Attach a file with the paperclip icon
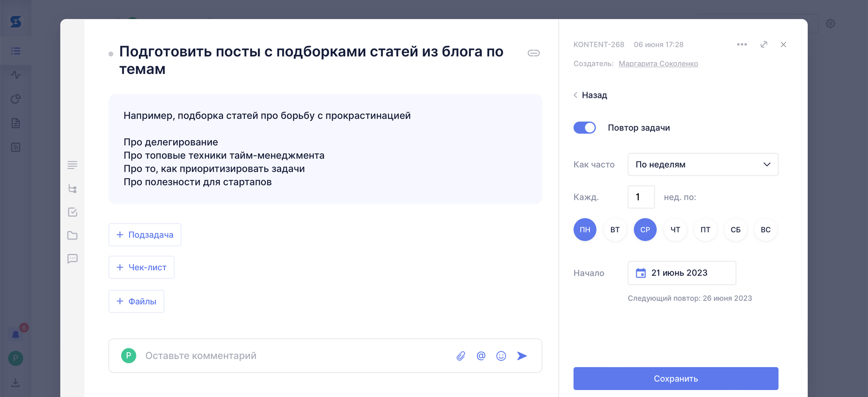 (x=461, y=356)
